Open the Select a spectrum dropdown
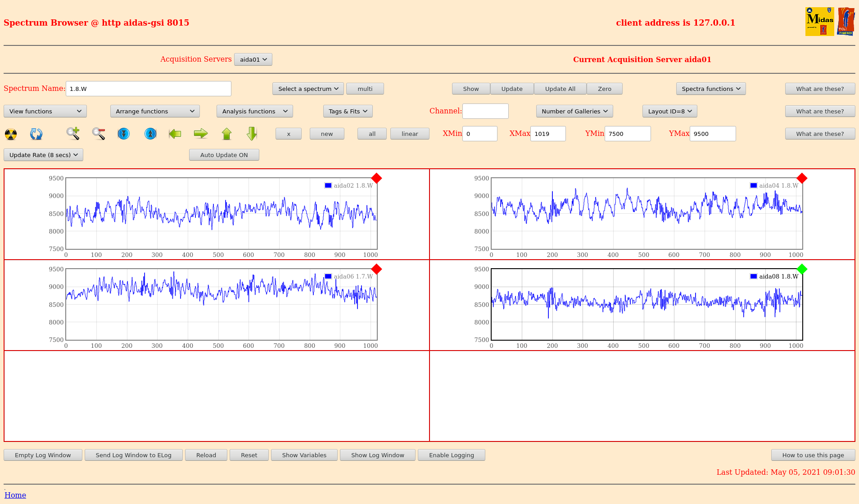This screenshot has width=859, height=504. point(308,89)
